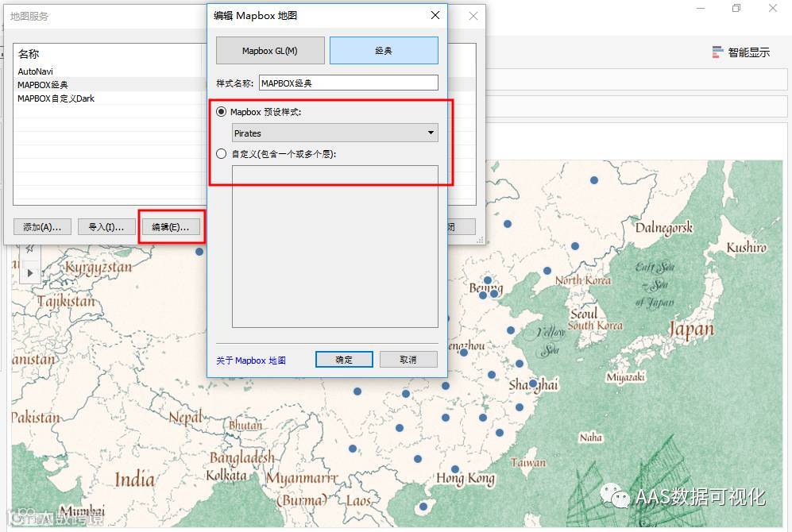
Task: Click the map pin tool icon
Action: pyautogui.click(x=30, y=248)
